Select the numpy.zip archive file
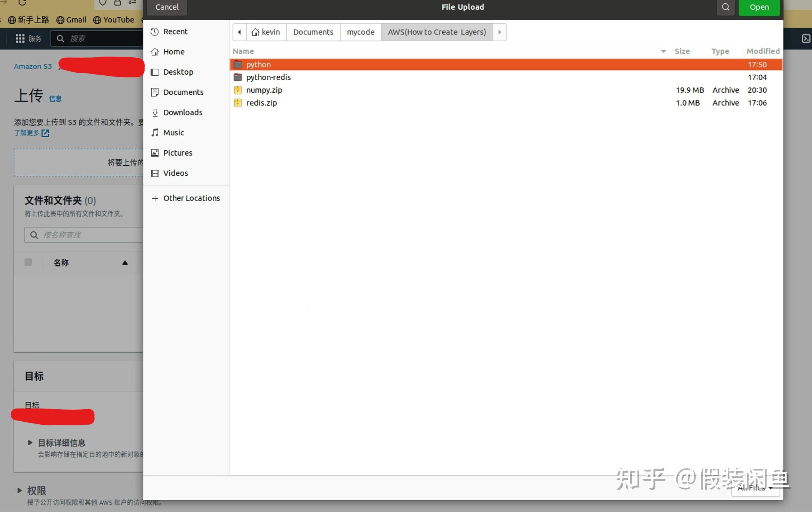This screenshot has width=812, height=512. [264, 90]
